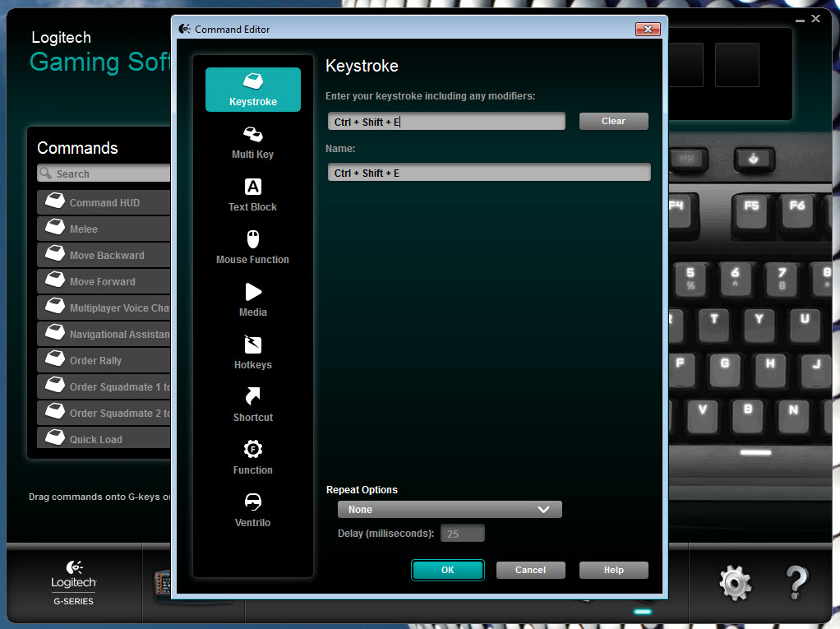This screenshot has width=840, height=629.
Task: Click the Melee key icon
Action: coord(54,227)
